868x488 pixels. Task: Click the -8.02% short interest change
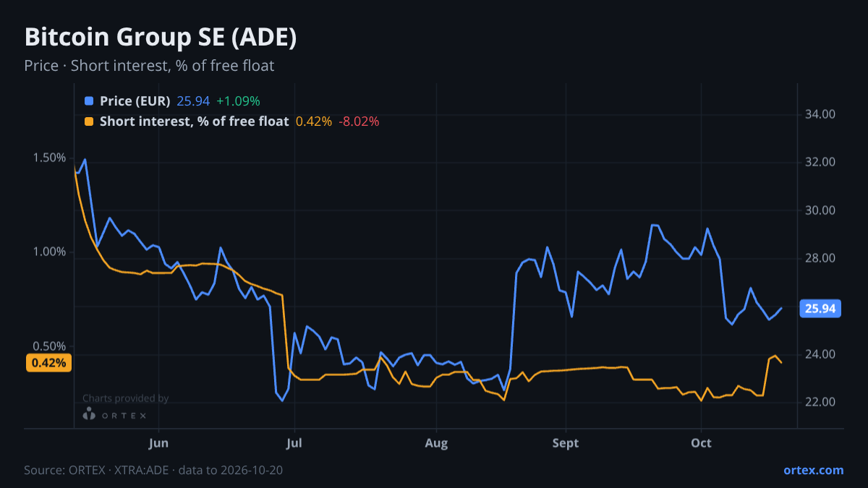(x=359, y=121)
